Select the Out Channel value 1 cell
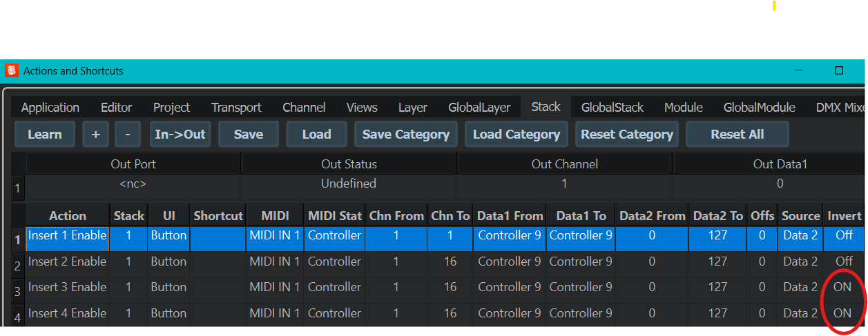The image size is (868, 336). click(x=564, y=184)
